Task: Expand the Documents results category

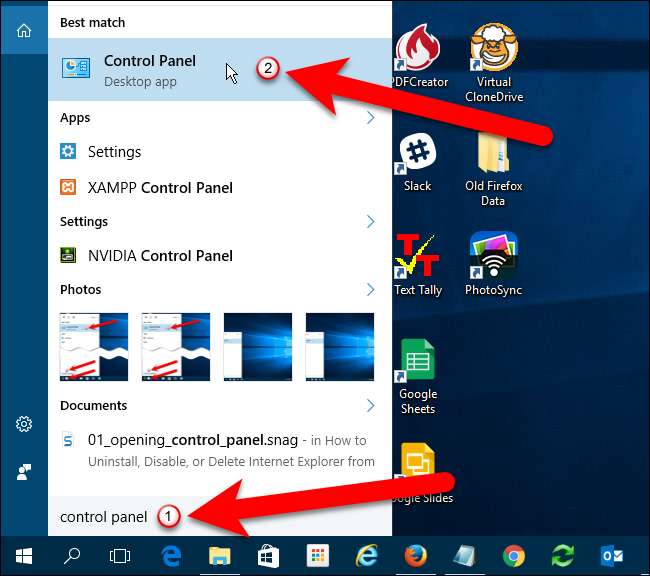Action: click(370, 406)
